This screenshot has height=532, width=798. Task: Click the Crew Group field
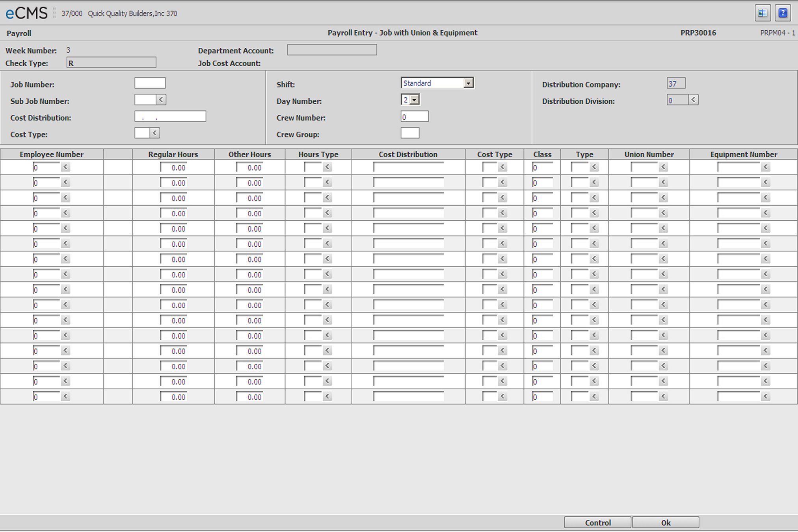point(410,133)
